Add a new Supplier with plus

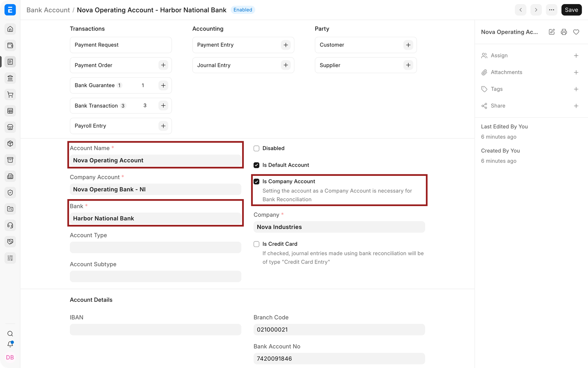pyautogui.click(x=408, y=65)
